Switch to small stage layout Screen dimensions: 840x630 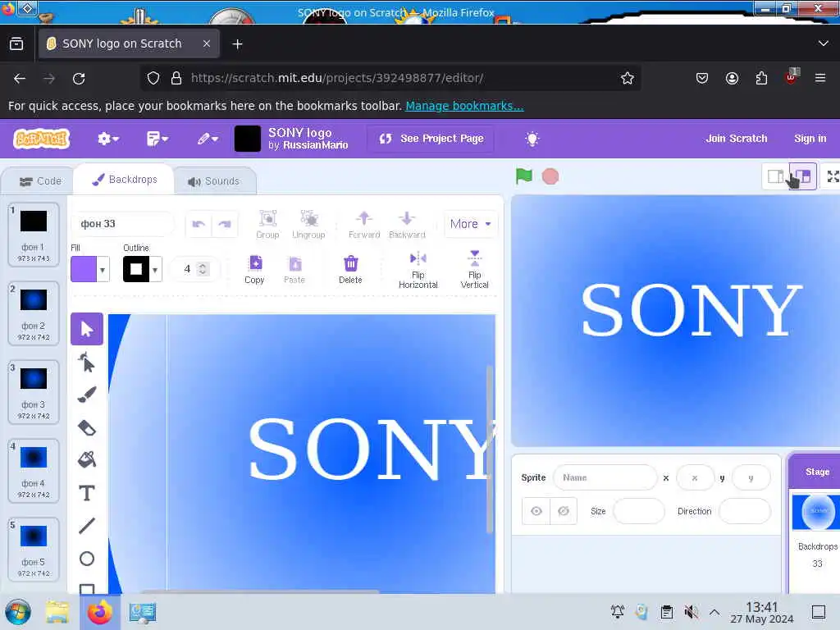pyautogui.click(x=776, y=176)
